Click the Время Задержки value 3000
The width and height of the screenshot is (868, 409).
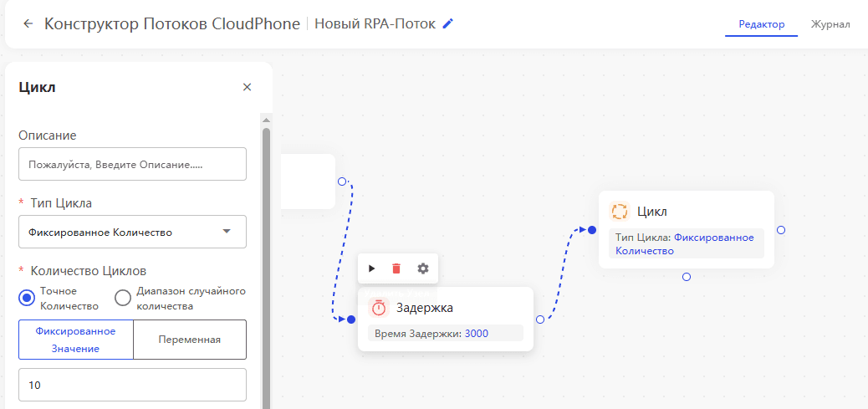[x=477, y=333]
